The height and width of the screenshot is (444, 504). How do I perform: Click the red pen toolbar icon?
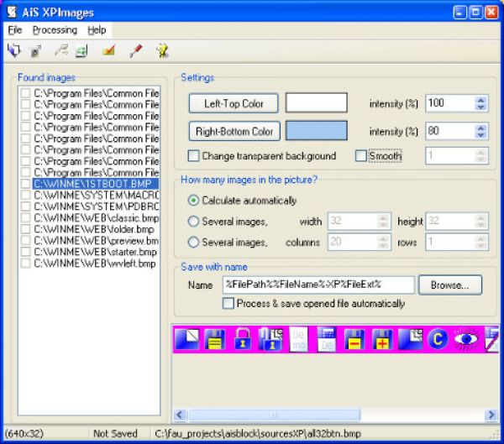[134, 51]
